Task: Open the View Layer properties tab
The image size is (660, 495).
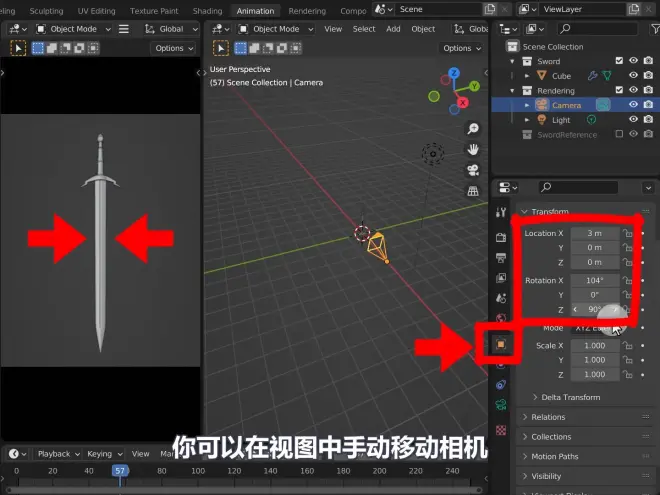Action: point(500,278)
